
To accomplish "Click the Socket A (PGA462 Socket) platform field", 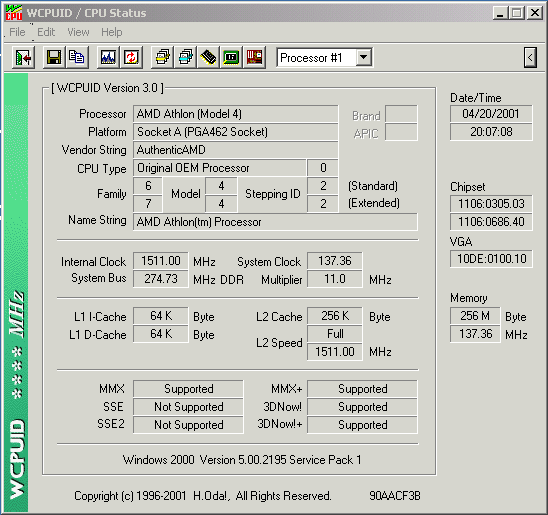I will (x=235, y=132).
